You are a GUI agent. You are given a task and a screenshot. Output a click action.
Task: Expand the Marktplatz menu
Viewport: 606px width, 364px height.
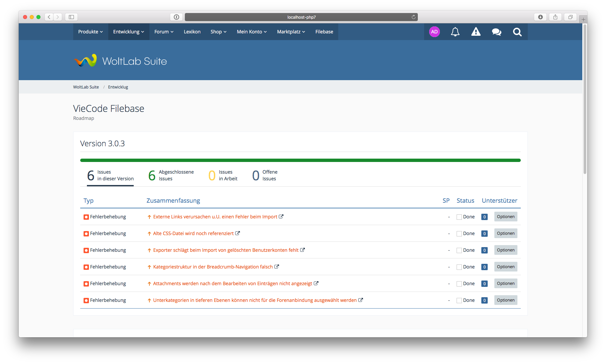coord(291,32)
